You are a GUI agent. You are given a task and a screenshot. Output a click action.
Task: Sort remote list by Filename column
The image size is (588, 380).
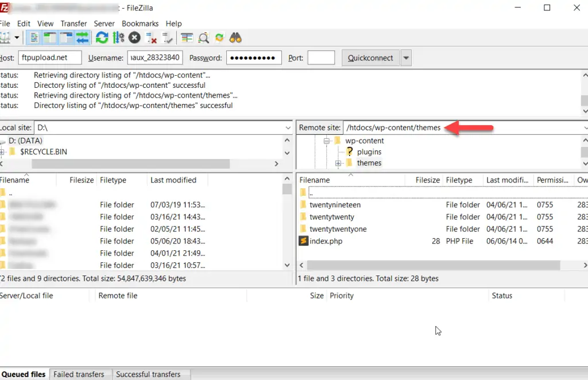click(351, 180)
